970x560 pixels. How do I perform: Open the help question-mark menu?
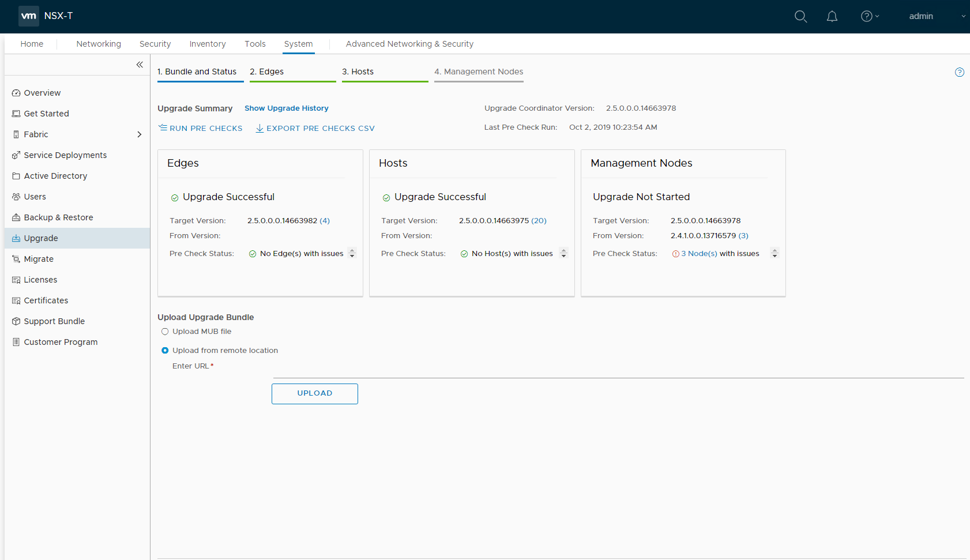point(870,16)
